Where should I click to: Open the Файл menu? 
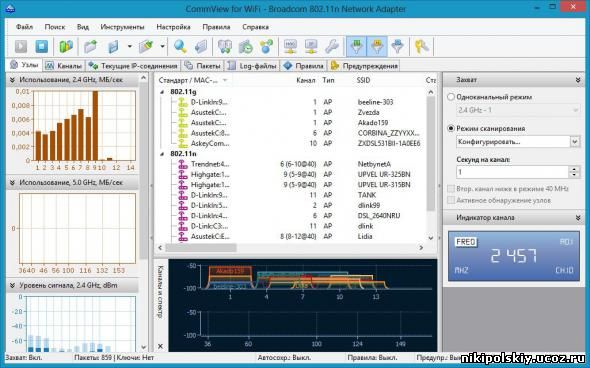[x=24, y=27]
